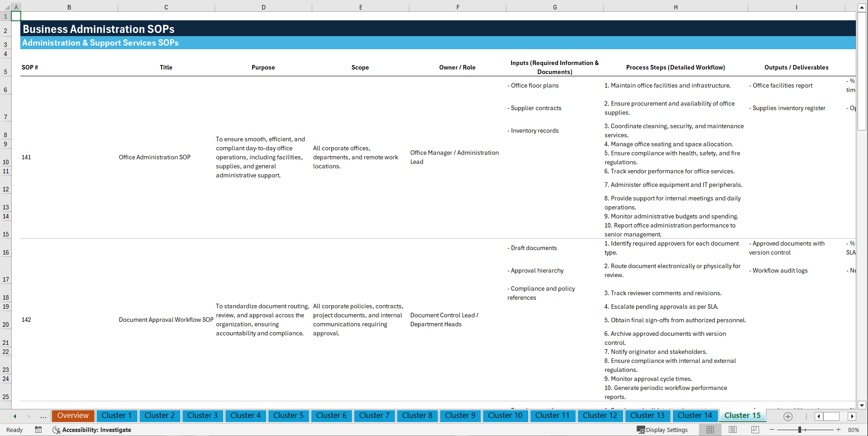Open Page Layout view from status bar
Viewport: 868px width, 436px height.
click(732, 430)
